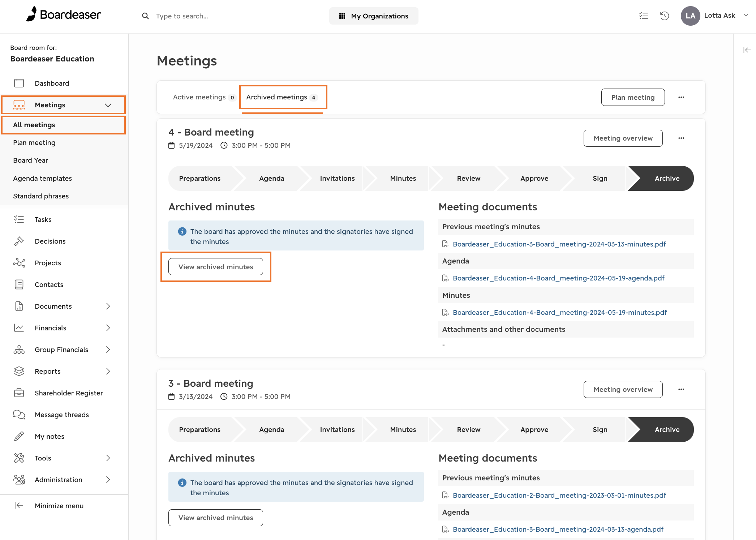Open more options next to Plan meeting
This screenshot has height=540, width=756.
pos(681,97)
